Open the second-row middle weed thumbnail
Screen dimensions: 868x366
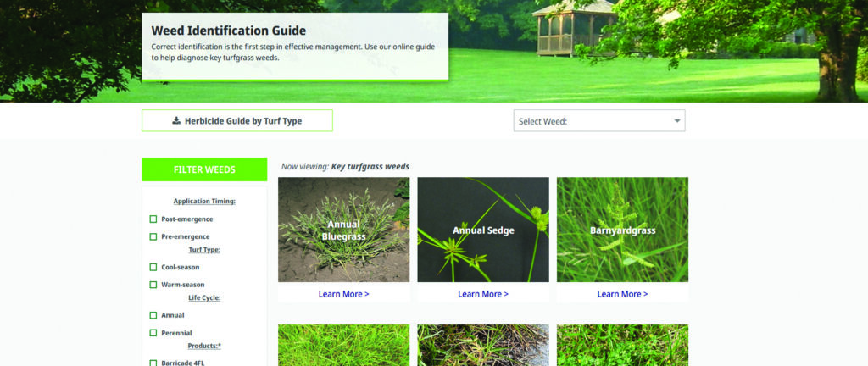coord(483,345)
